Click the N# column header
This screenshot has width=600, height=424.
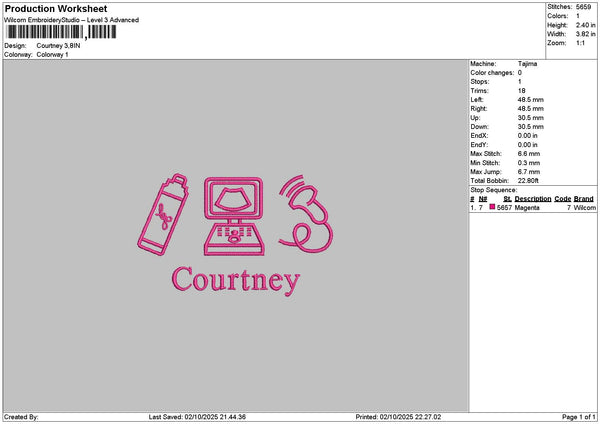[x=483, y=199]
